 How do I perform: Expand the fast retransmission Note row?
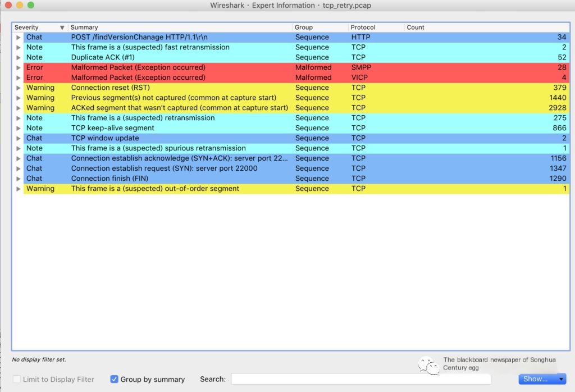point(19,47)
